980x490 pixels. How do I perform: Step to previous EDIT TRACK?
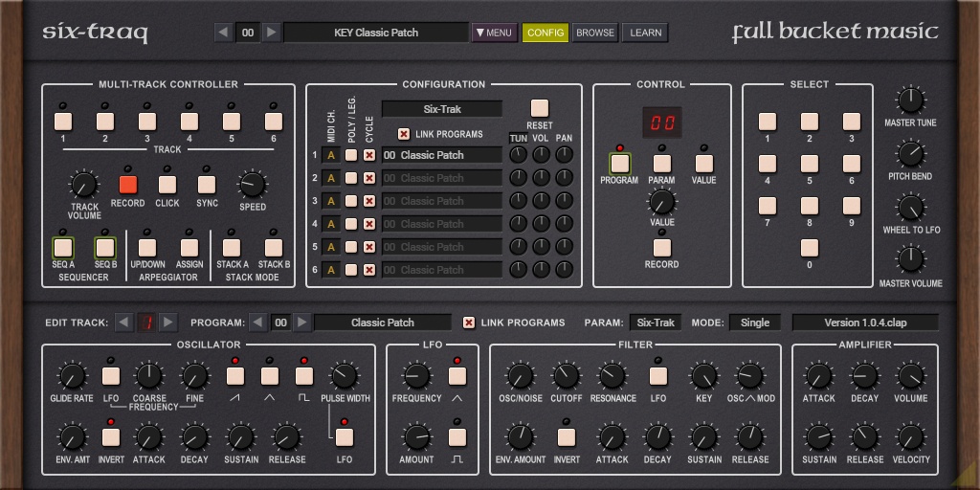coord(124,323)
